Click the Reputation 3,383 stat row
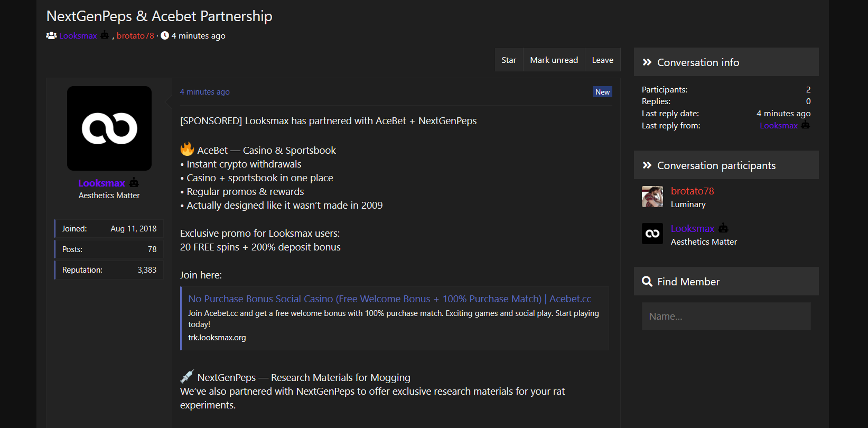The image size is (868, 428). point(109,270)
